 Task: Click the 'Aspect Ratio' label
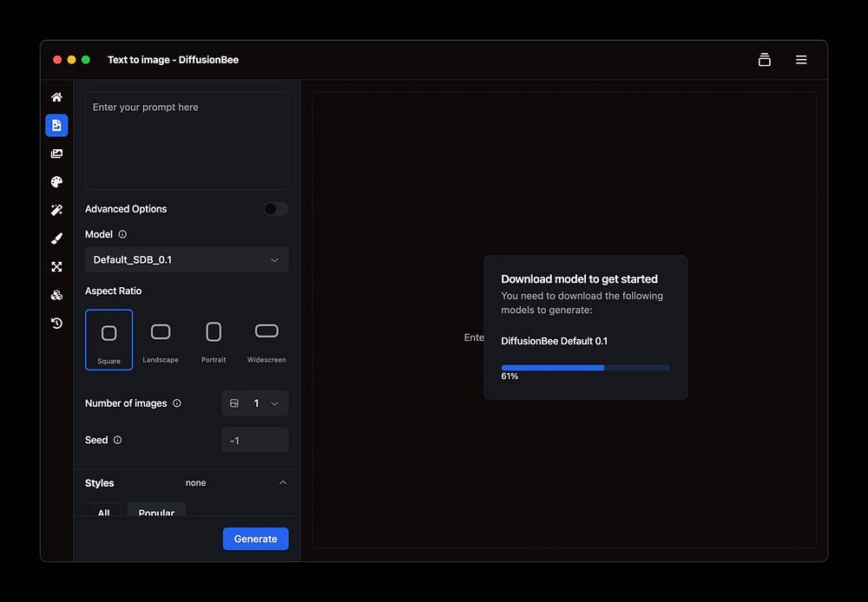pyautogui.click(x=113, y=291)
